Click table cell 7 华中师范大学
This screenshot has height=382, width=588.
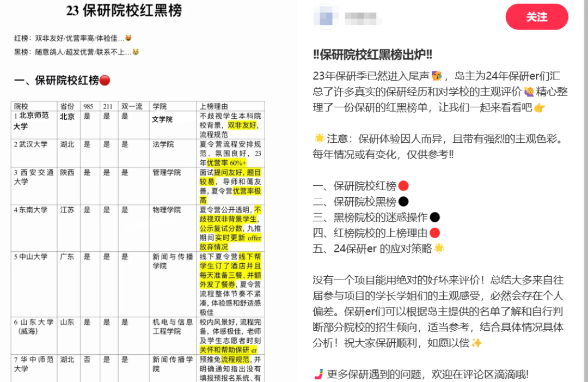pos(34,368)
